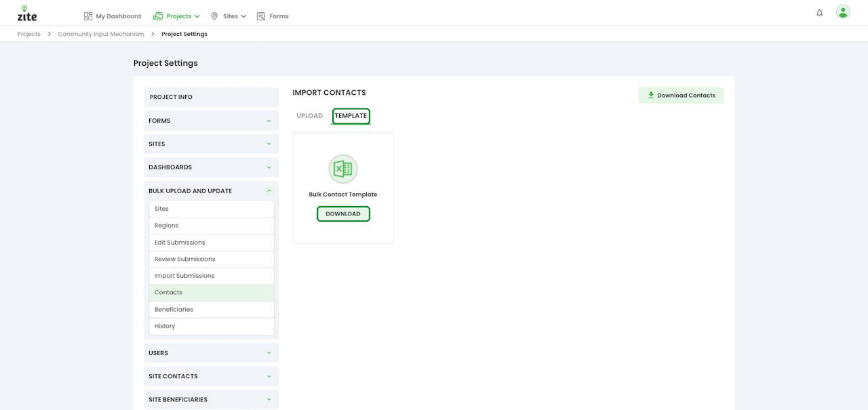Image resolution: width=868 pixels, height=410 pixels.
Task: Click the Download Contacts button
Action: [x=681, y=96]
